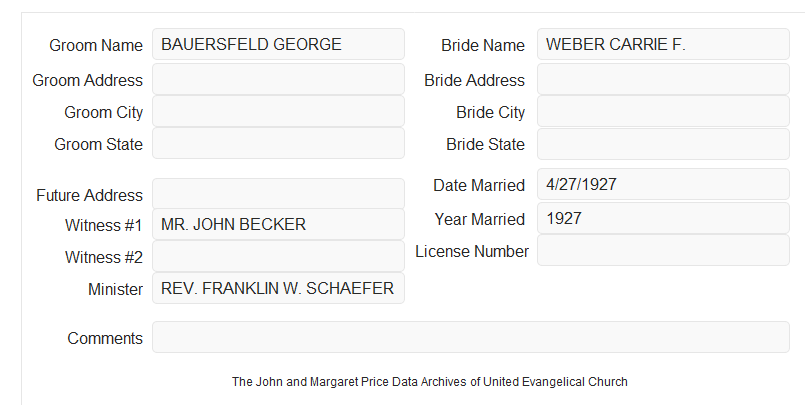This screenshot has height=405, width=805.
Task: Click the Bride Name label text
Action: 483,45
